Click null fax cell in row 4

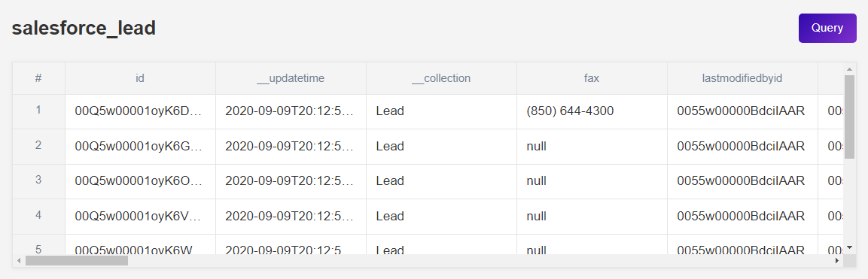592,216
